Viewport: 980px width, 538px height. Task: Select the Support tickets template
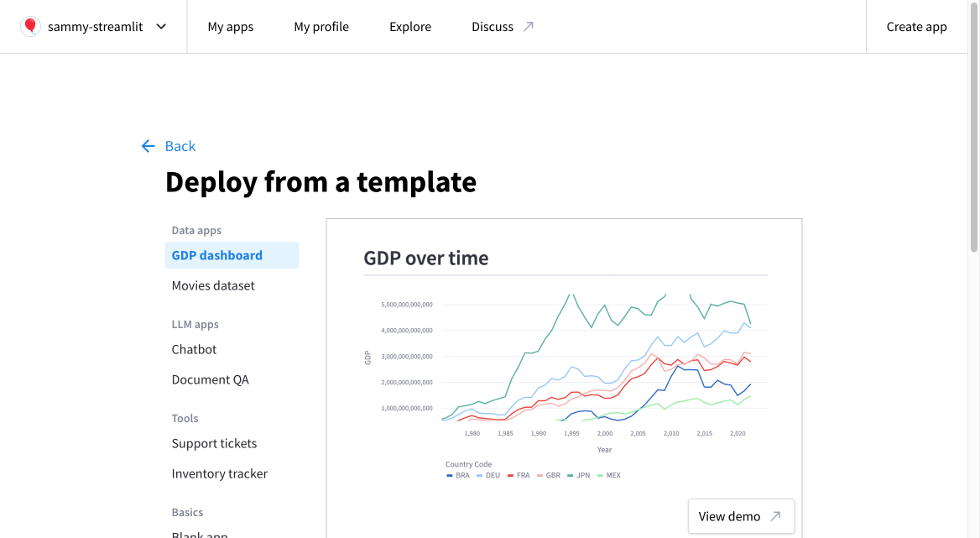click(x=212, y=443)
